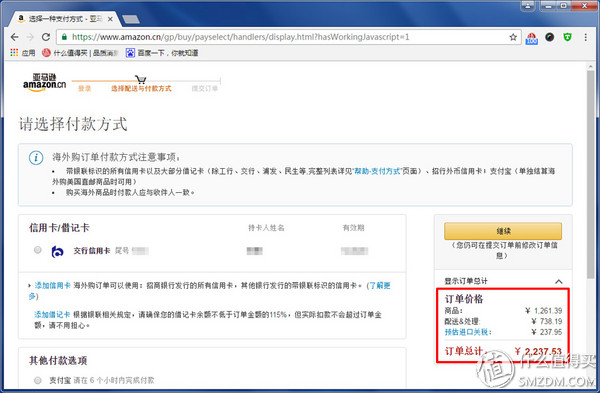Click the 添加借记卡 link

(x=52, y=315)
